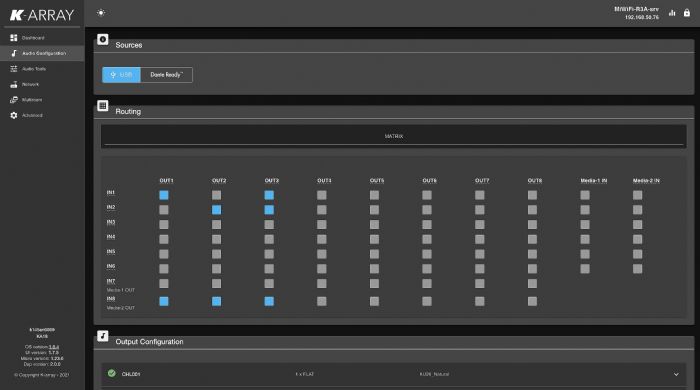Open the level meter bars icon

pyautogui.click(x=672, y=13)
